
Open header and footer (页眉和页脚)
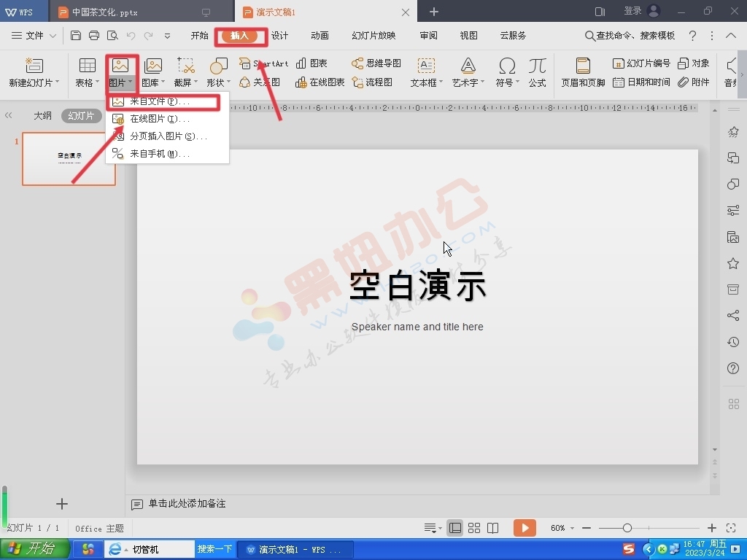click(x=582, y=73)
